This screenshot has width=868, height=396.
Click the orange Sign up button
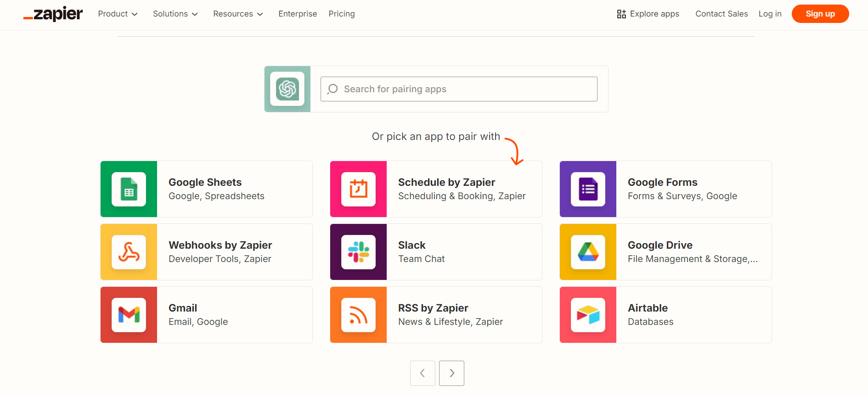click(820, 14)
